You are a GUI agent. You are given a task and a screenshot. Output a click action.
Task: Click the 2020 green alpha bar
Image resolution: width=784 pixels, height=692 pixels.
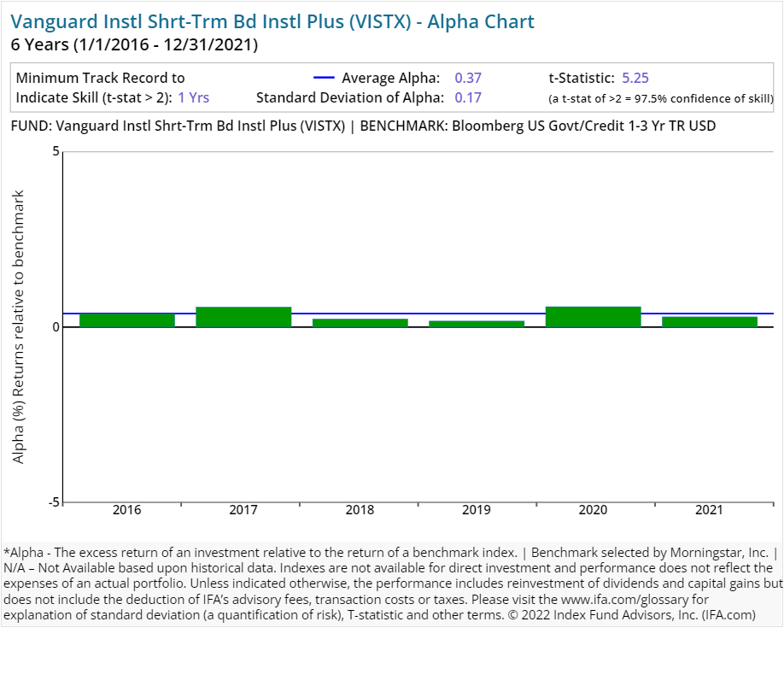click(593, 317)
